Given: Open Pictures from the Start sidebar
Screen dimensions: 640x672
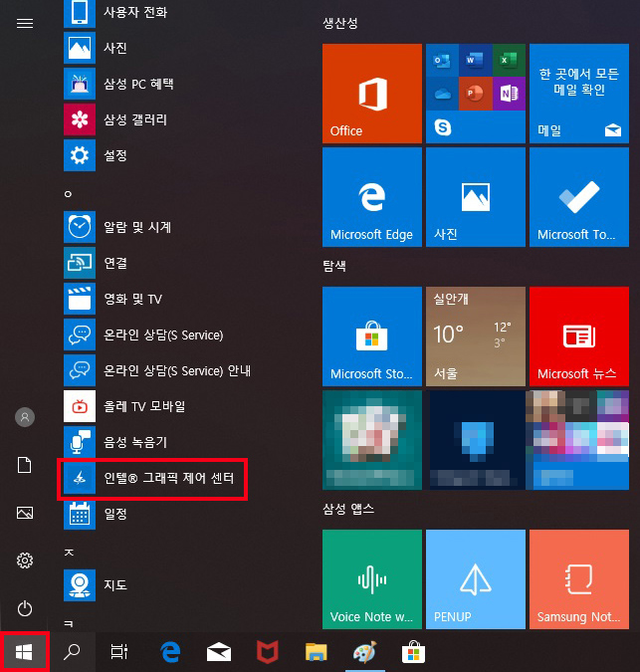Looking at the screenshot, I should pos(25,513).
